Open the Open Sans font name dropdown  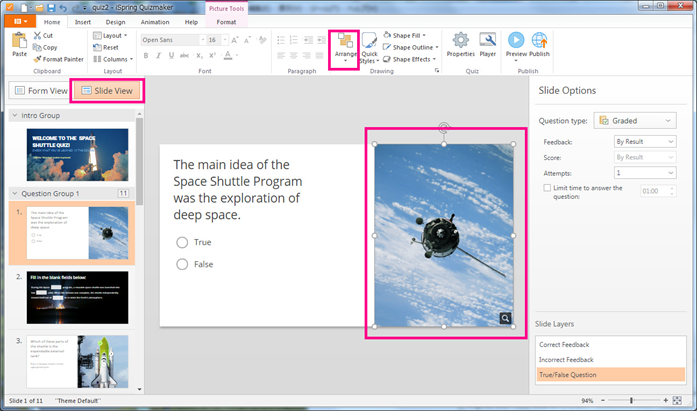click(203, 40)
